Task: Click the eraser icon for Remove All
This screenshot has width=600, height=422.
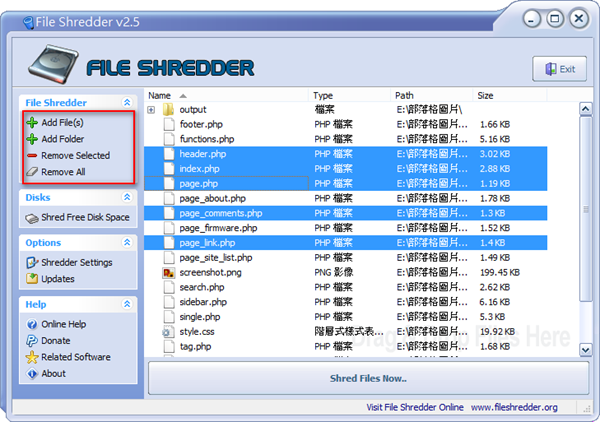Action: 32,171
